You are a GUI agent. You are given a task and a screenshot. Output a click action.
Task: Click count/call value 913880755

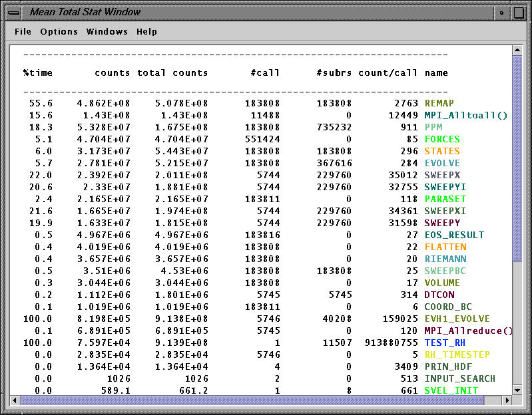pyautogui.click(x=392, y=343)
